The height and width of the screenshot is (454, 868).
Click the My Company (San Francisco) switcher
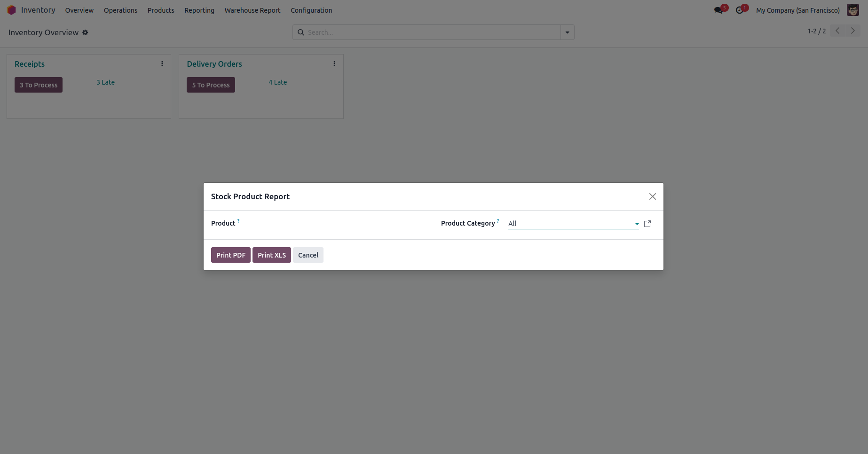[x=798, y=10]
